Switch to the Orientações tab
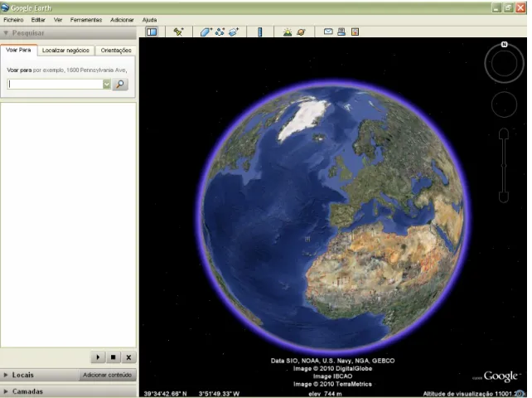 116,51
